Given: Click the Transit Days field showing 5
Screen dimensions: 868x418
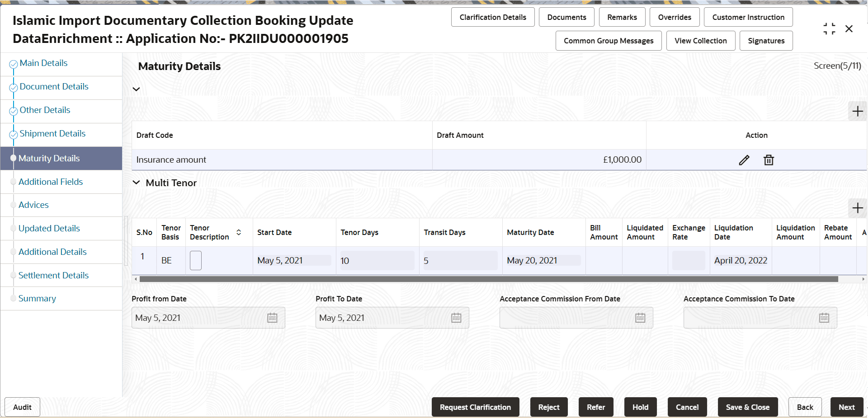Looking at the screenshot, I should 461,261.
